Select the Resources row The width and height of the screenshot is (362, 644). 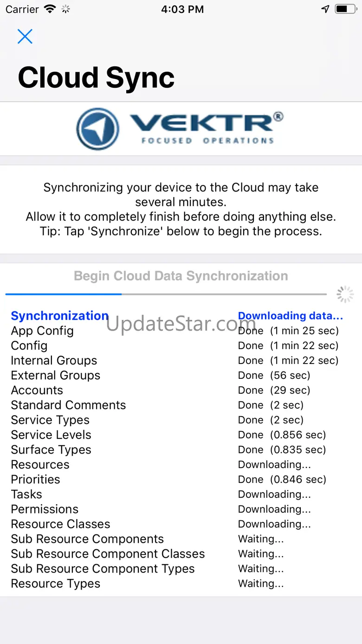[40, 464]
